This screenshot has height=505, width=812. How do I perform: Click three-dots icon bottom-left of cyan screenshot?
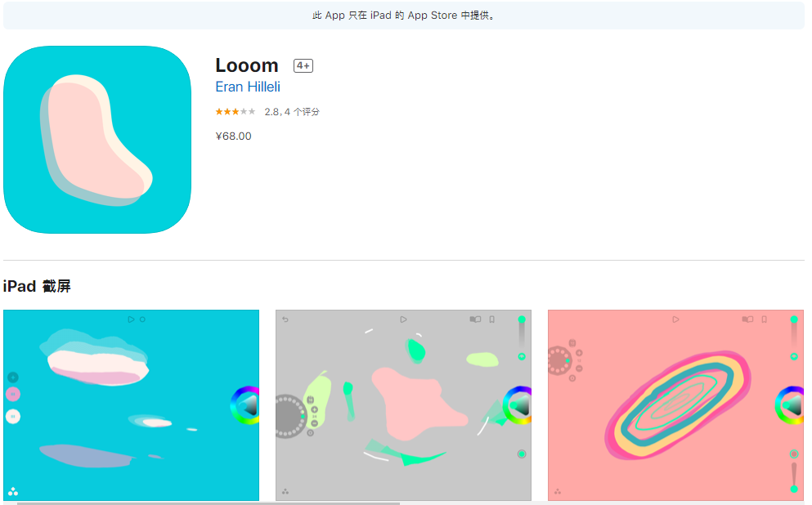point(13,492)
